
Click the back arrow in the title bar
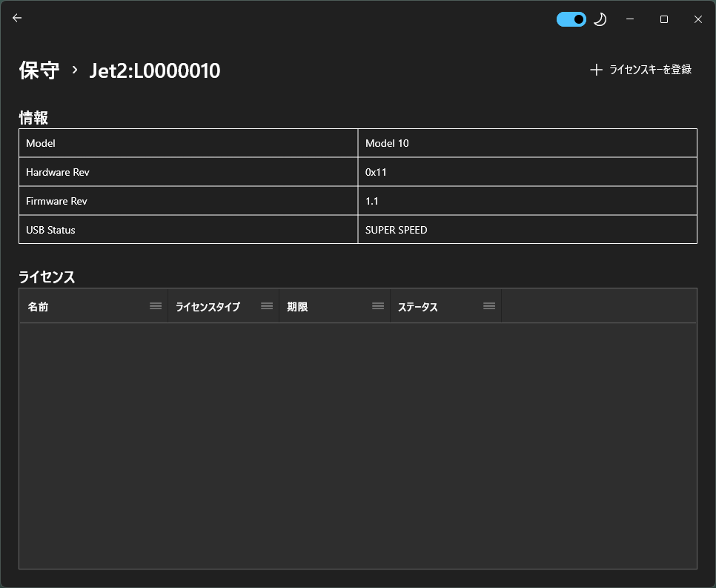[17, 19]
